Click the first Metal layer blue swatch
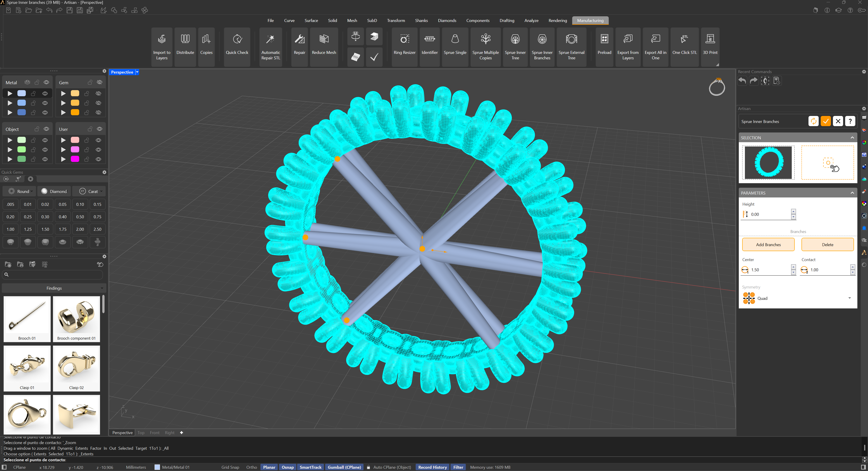Viewport: 868px width, 471px height. [21, 93]
